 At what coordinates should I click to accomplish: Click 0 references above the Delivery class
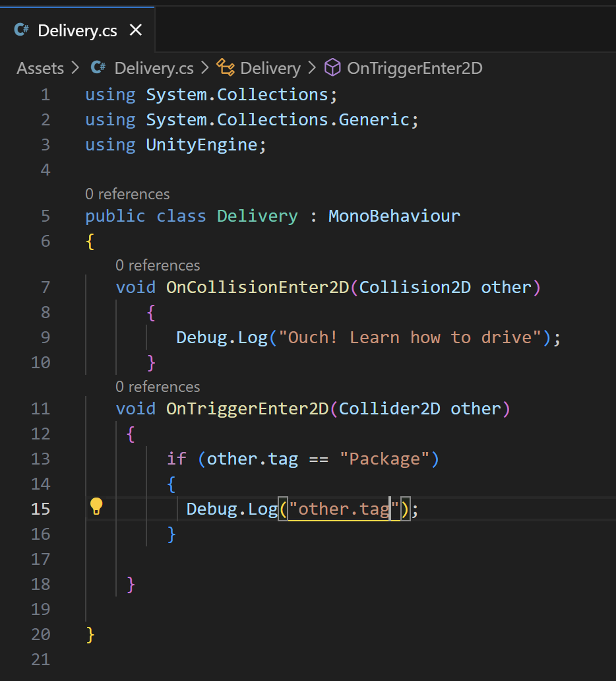[127, 193]
